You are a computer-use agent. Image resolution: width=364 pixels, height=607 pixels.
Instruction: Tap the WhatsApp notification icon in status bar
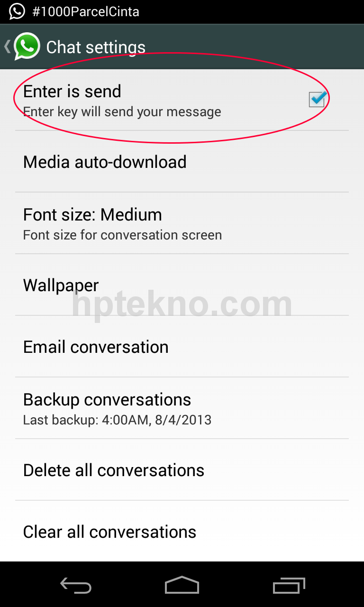[x=17, y=11]
